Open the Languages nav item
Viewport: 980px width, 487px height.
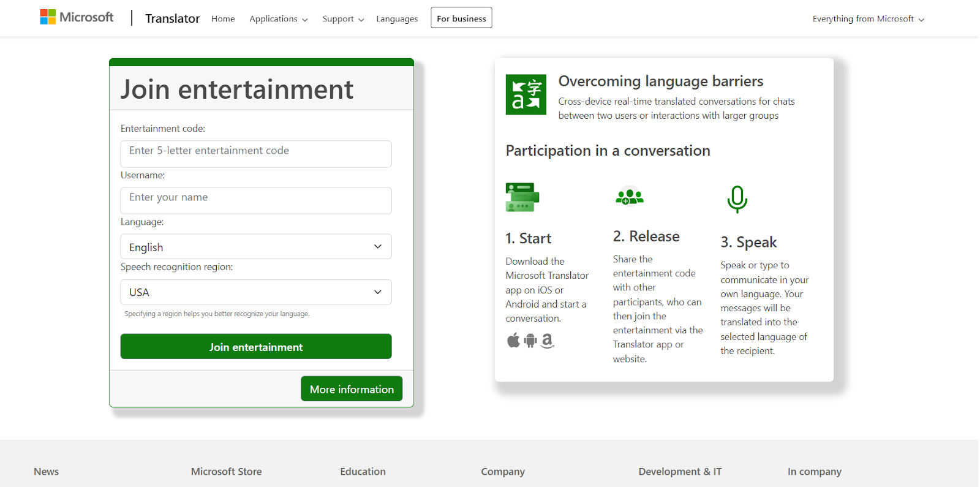397,19
